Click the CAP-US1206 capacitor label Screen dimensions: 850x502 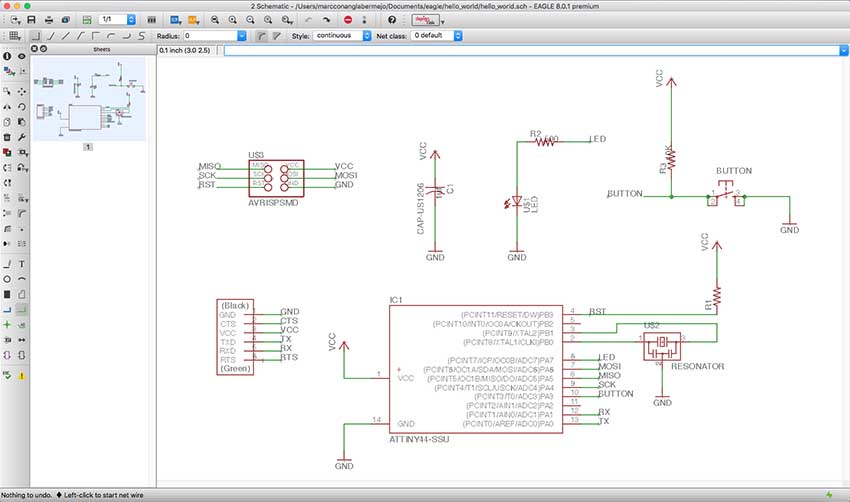click(x=421, y=209)
